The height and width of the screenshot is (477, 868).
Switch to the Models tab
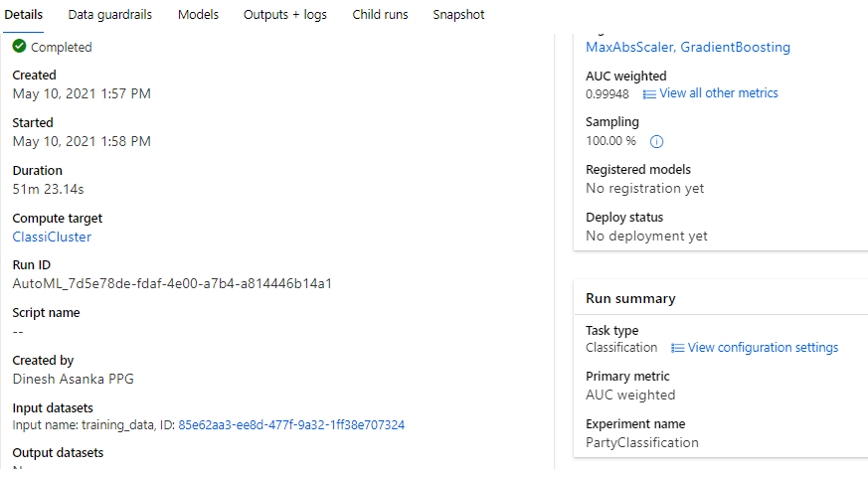pyautogui.click(x=198, y=15)
